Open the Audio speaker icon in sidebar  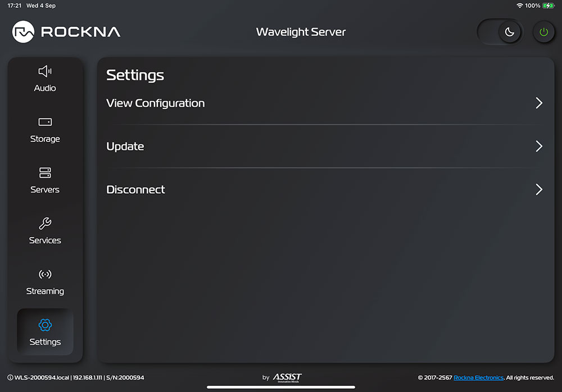tap(45, 71)
